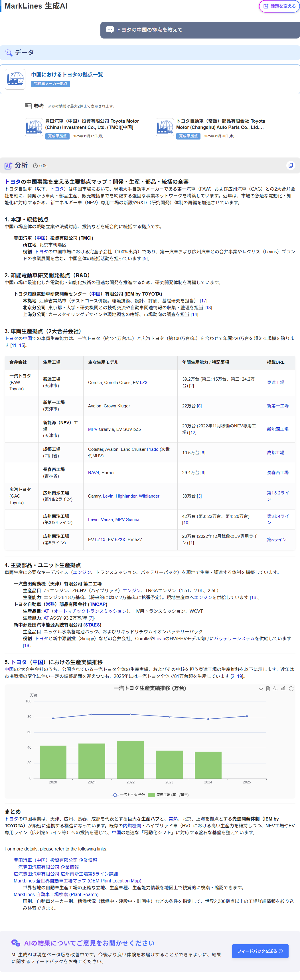Open MarkLines 自動車工場検索 (Plant Search) link
This screenshot has width=300, height=980.
coord(56,894)
